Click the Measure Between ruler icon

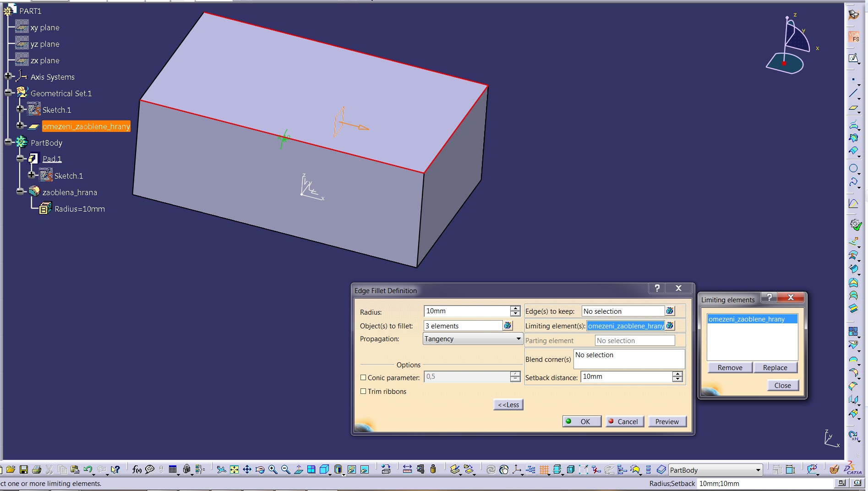pyautogui.click(x=407, y=469)
